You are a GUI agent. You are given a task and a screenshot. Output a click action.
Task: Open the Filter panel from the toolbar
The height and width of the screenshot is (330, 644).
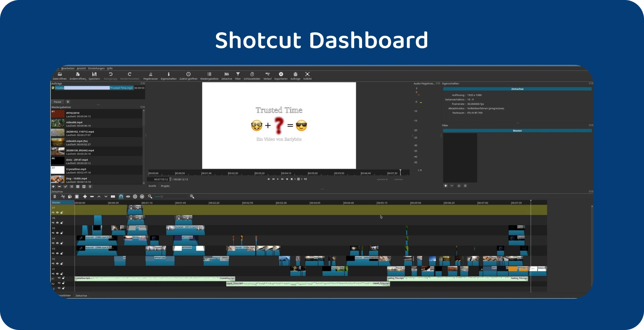[238, 76]
